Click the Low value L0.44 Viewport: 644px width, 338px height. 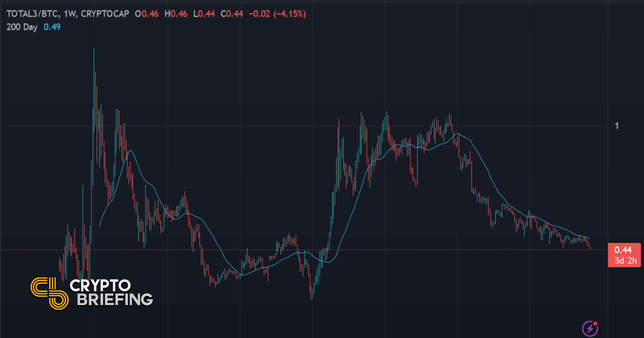coord(204,14)
